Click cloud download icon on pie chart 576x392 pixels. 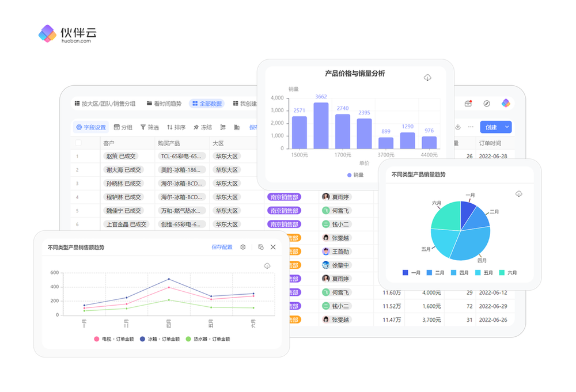click(518, 194)
